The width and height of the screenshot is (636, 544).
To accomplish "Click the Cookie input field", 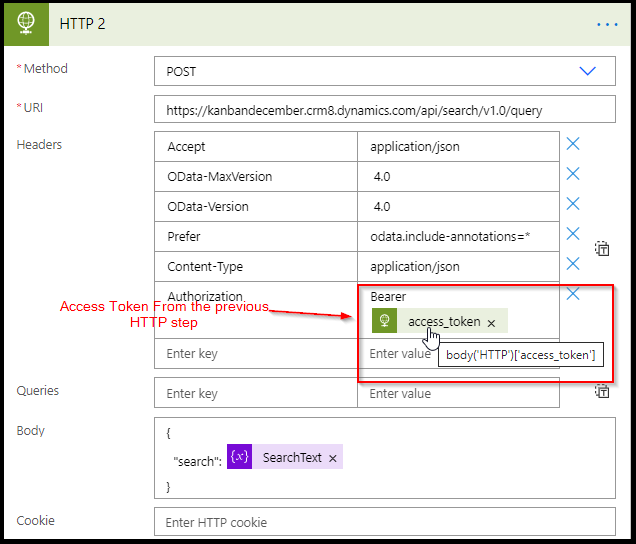I will click(384, 522).
